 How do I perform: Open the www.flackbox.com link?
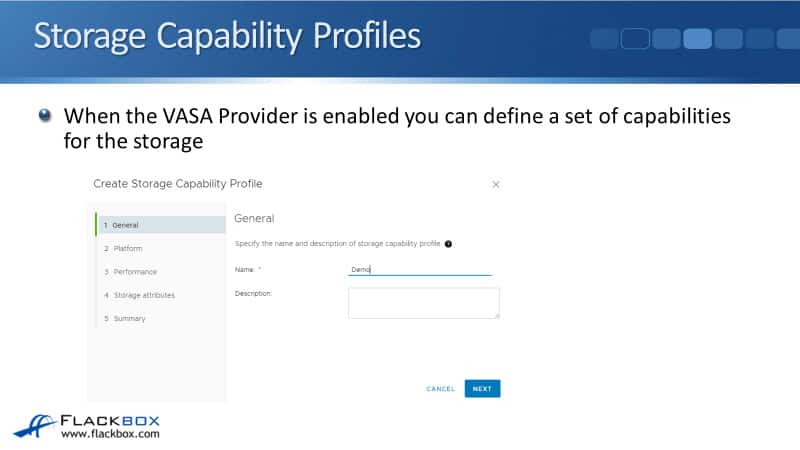(110, 435)
